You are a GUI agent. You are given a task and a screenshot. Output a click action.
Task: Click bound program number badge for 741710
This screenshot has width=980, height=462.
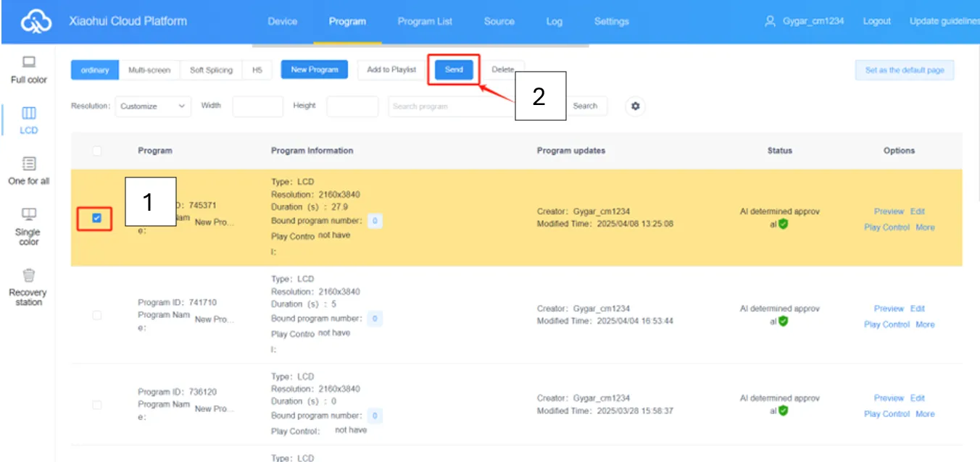coord(375,319)
